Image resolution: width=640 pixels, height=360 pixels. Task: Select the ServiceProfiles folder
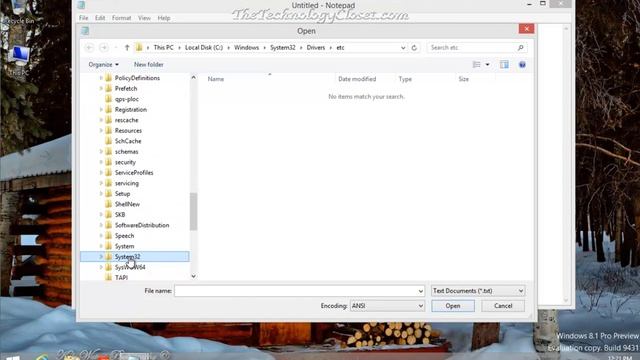click(x=134, y=173)
